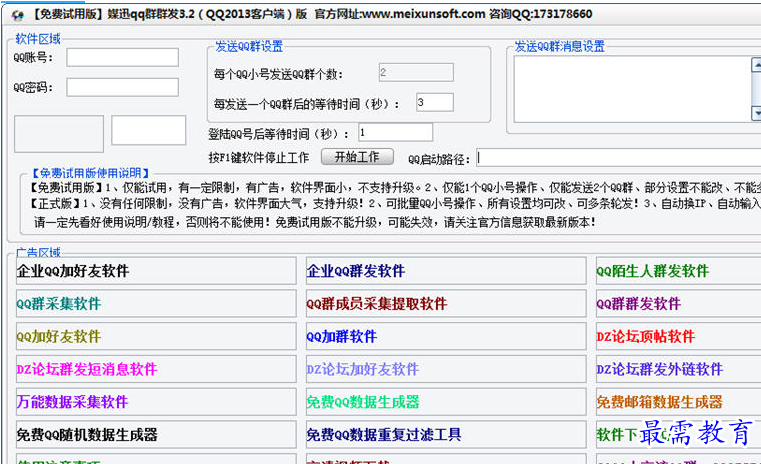Open the 企业QQ群发软件 ad link

coord(446,271)
